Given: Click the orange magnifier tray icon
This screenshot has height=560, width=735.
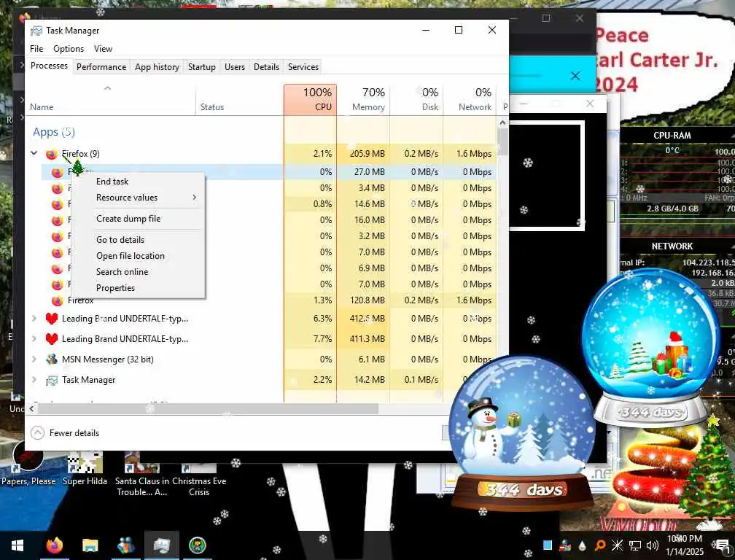Looking at the screenshot, I should coord(599,545).
